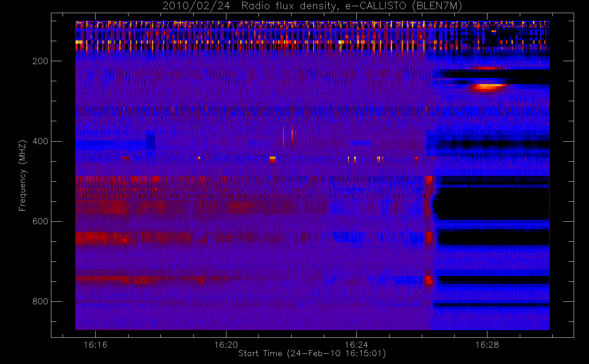Click the 800 frequency tick label
This screenshot has width=589, height=364.
pos(40,301)
